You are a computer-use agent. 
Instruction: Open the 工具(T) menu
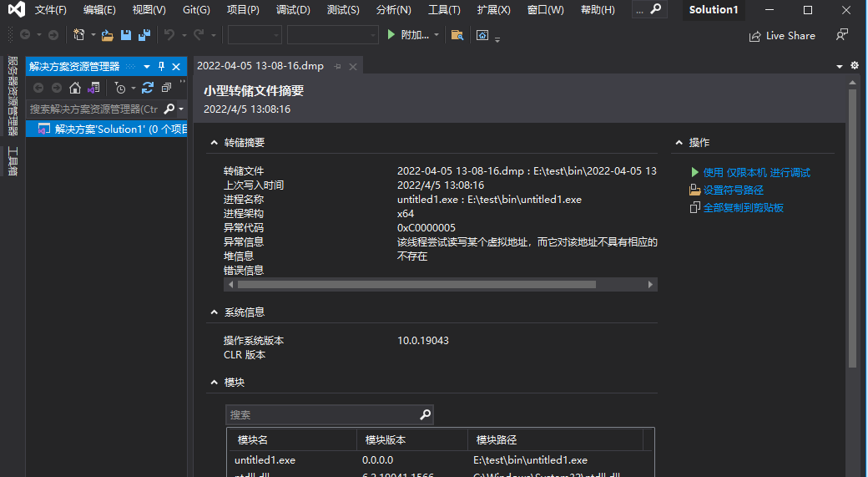(x=443, y=10)
